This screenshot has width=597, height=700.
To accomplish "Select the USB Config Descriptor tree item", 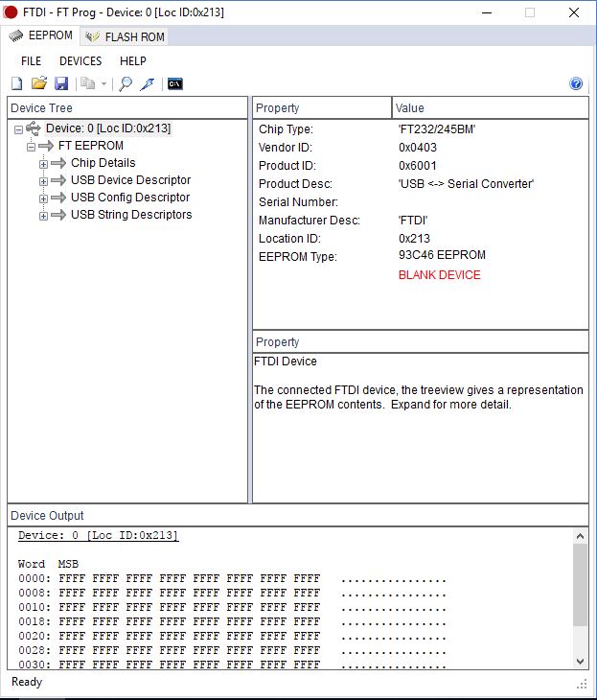I will pos(130,198).
